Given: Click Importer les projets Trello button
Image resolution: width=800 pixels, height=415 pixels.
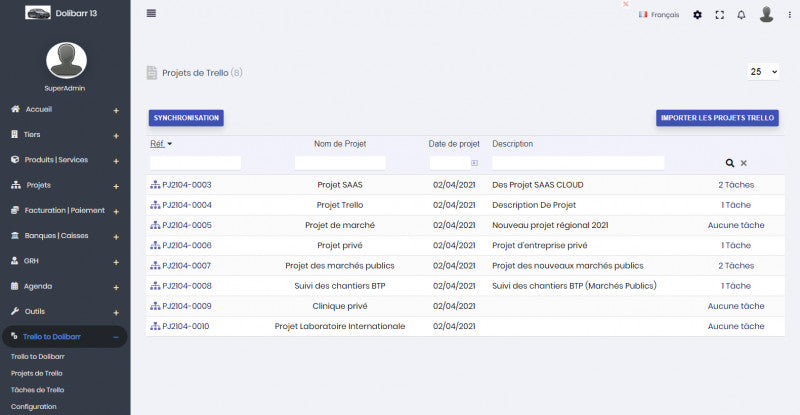Looking at the screenshot, I should (717, 118).
